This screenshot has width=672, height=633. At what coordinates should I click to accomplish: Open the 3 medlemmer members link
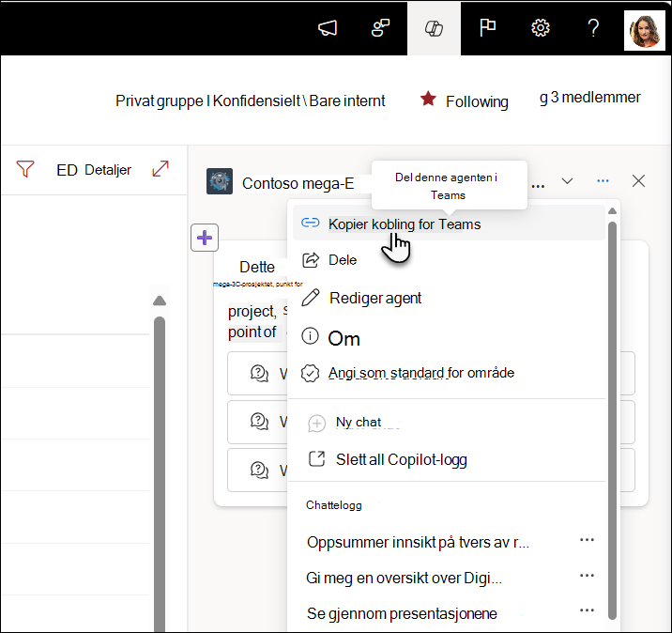(589, 98)
